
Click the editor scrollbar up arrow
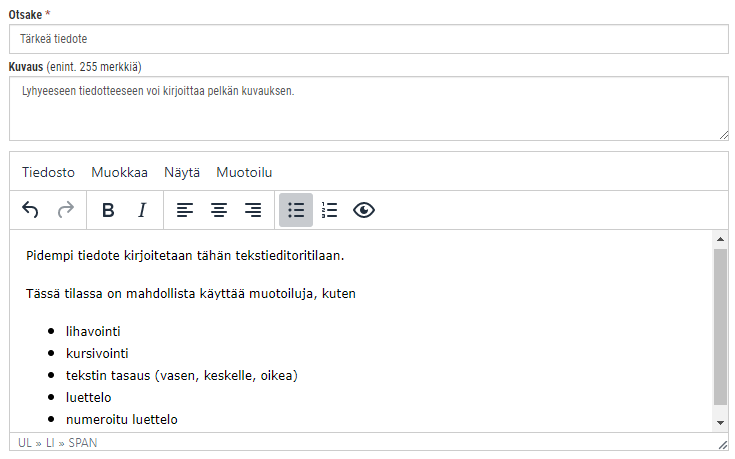coord(720,239)
